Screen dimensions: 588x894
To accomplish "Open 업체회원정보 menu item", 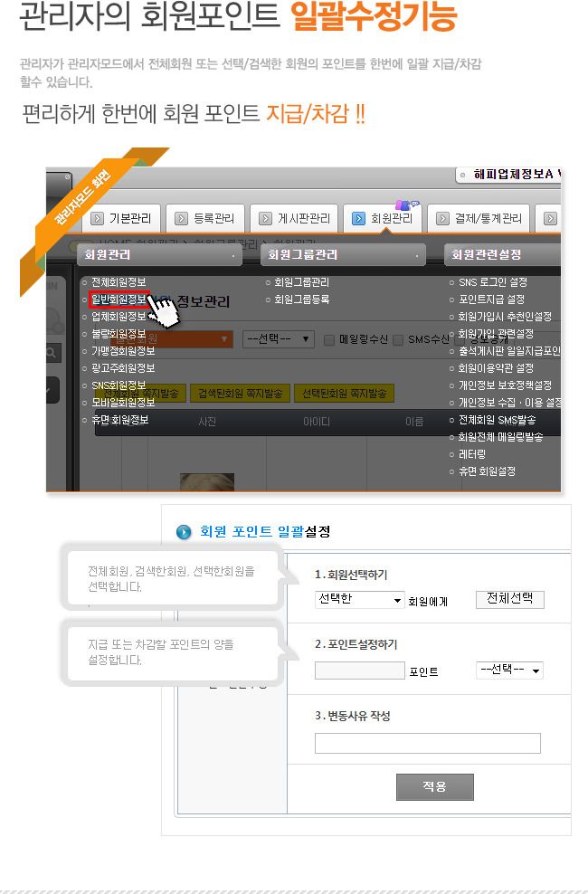I will pos(119,317).
